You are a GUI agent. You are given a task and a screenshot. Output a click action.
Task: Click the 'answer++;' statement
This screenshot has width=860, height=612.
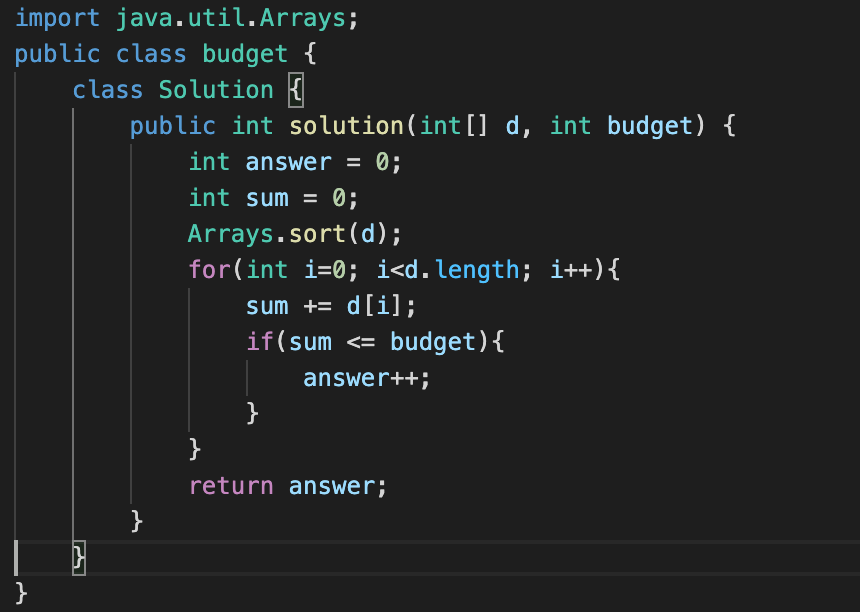[367, 378]
